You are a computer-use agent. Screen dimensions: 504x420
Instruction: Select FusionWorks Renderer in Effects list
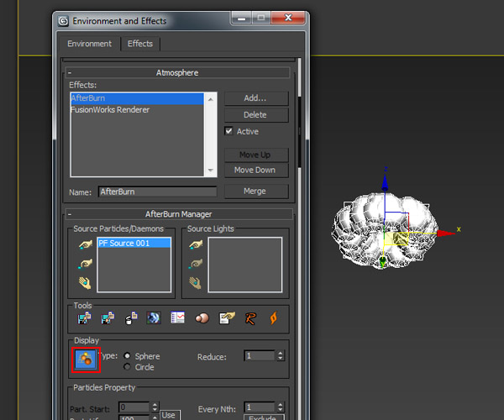(x=137, y=110)
